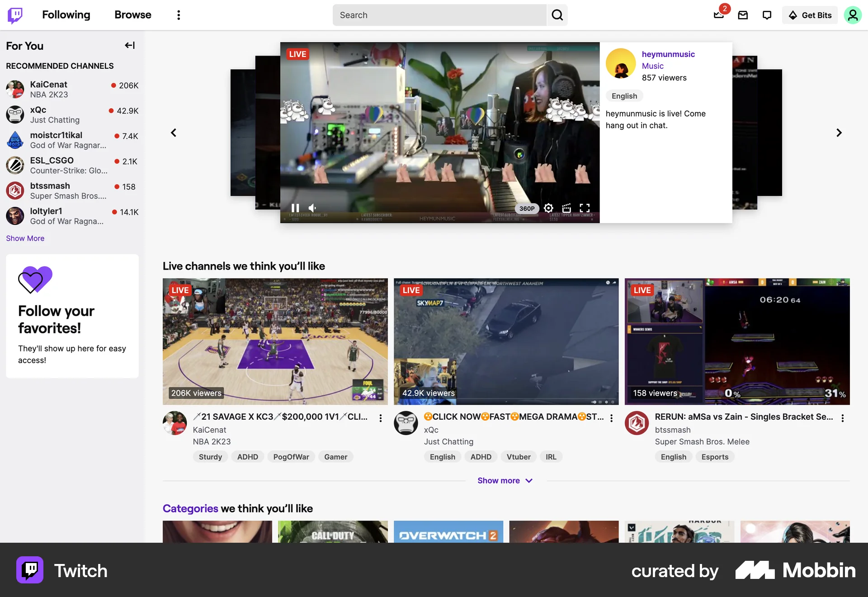Open Prime Gaming loot with notification badge

coord(718,15)
